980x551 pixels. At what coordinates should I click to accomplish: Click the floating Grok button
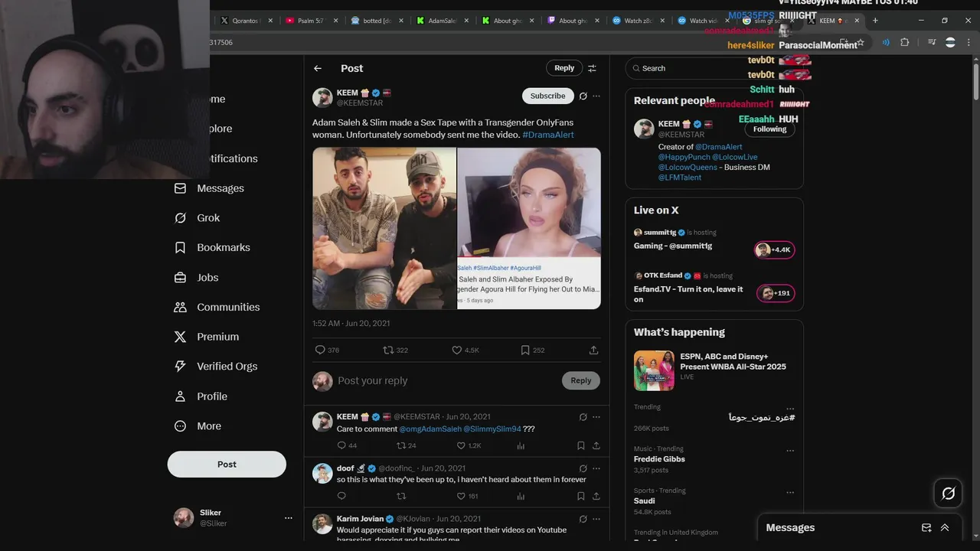[x=948, y=493]
